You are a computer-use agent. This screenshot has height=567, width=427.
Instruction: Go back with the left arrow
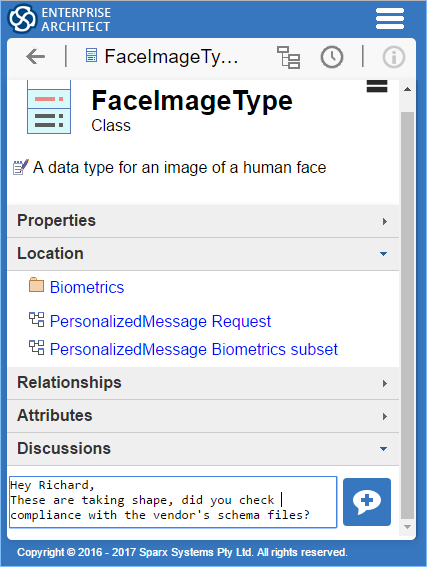[x=35, y=56]
